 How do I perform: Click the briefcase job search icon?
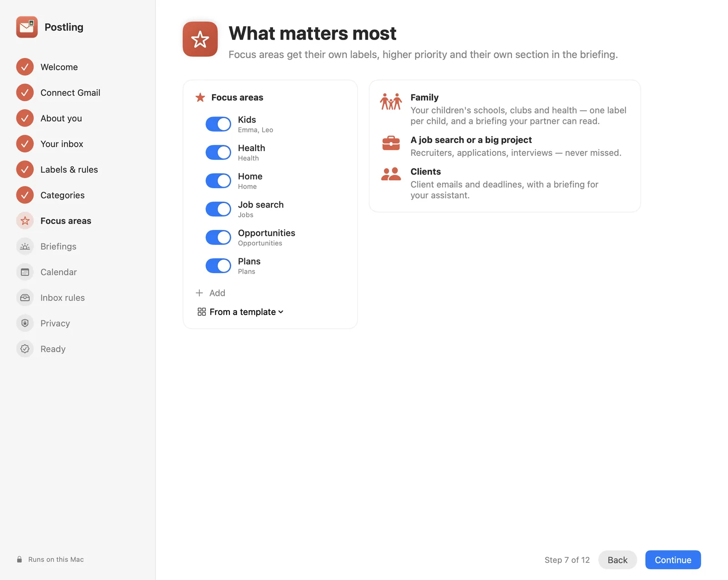point(391,143)
